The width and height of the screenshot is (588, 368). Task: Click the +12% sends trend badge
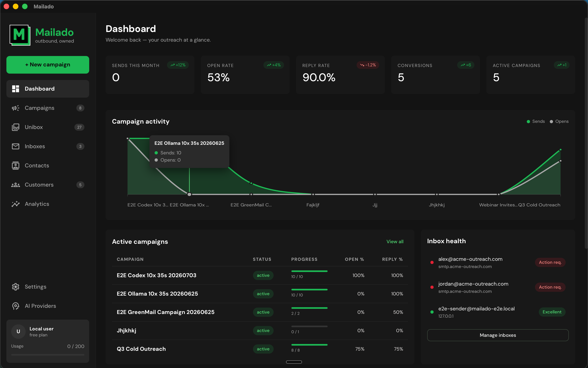pos(178,65)
